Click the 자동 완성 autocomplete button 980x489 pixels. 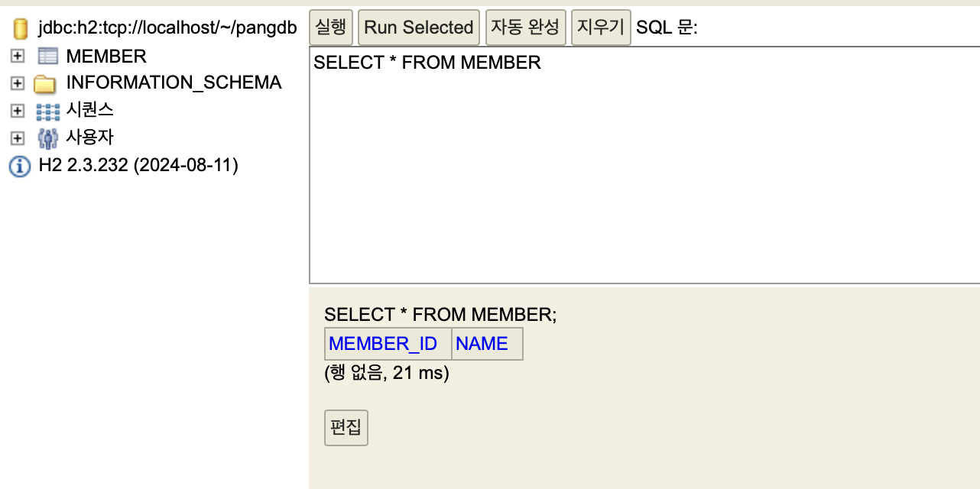526,28
